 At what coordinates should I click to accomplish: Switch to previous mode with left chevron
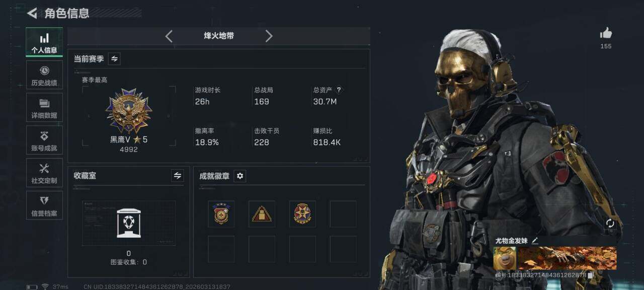click(x=169, y=36)
